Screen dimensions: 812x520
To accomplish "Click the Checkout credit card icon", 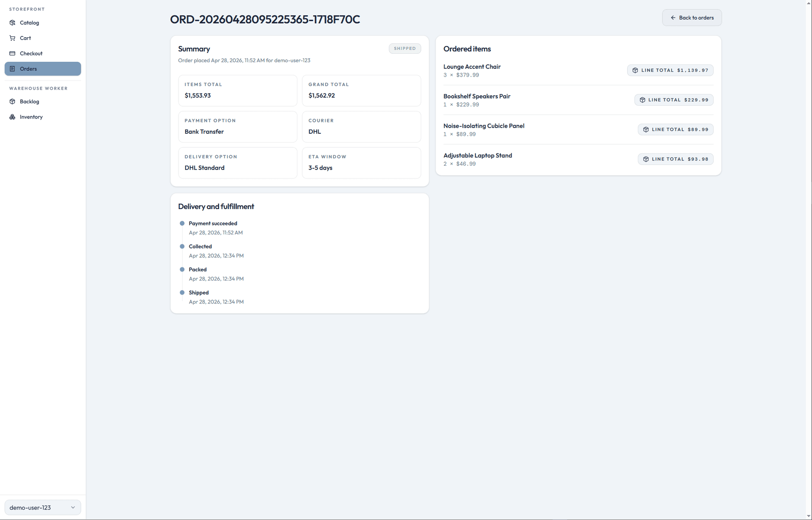I will (x=12, y=53).
